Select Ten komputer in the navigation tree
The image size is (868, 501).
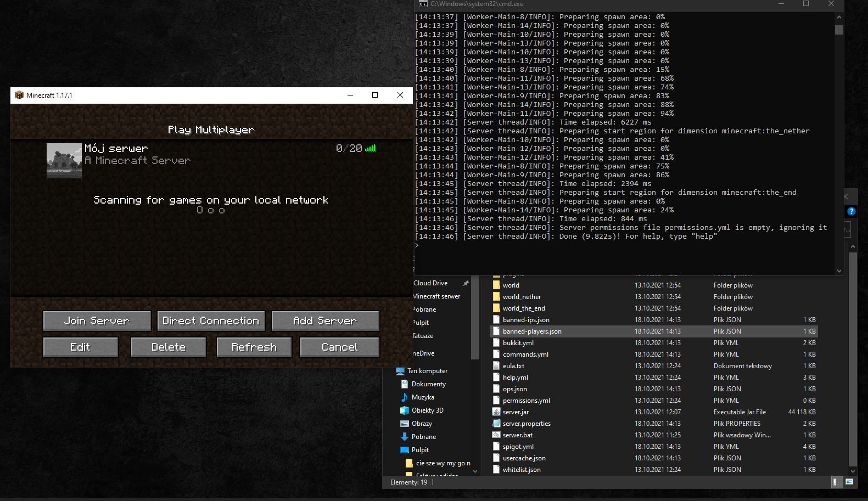[x=427, y=371]
